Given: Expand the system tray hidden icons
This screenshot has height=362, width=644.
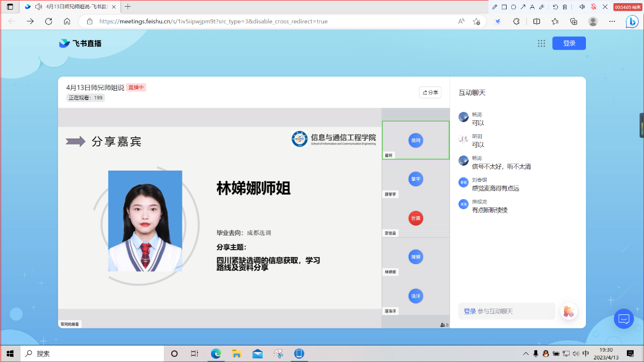Looking at the screenshot, I should 525,353.
